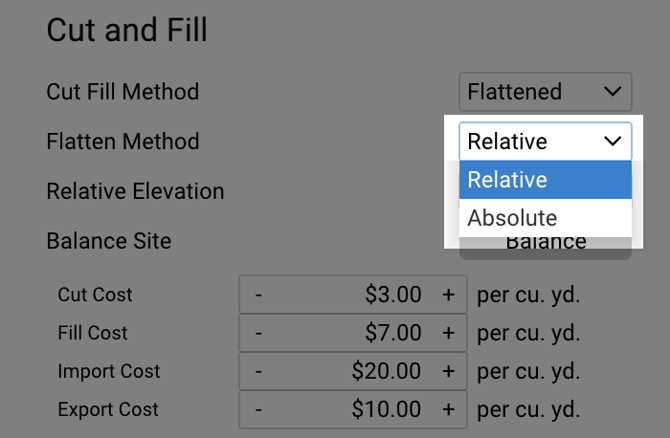
Task: Click the Balance Site label
Action: (x=109, y=241)
